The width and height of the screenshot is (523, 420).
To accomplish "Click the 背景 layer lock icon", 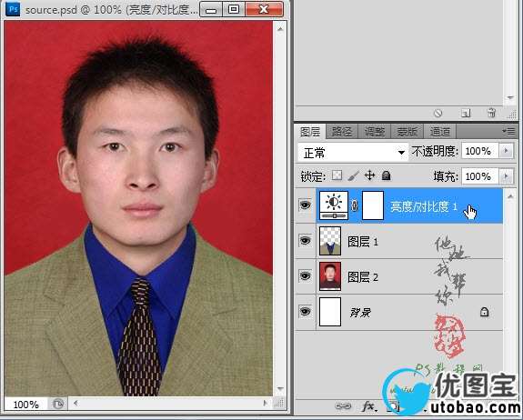I will [x=484, y=312].
